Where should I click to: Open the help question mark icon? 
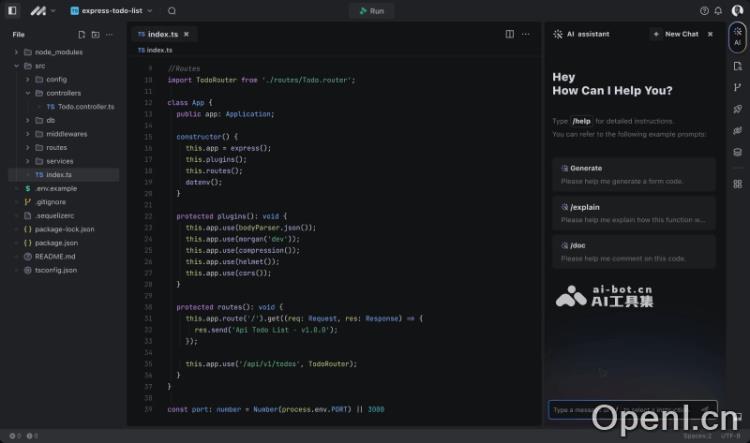(x=704, y=11)
